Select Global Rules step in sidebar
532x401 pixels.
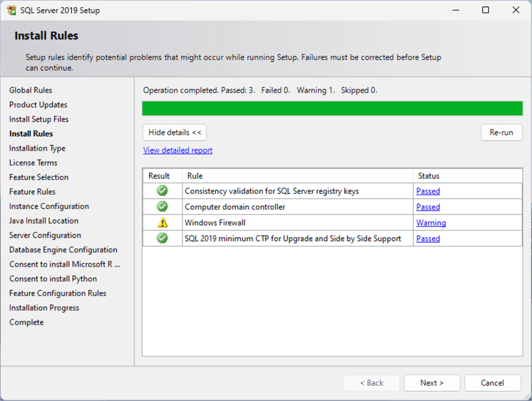[x=31, y=90]
